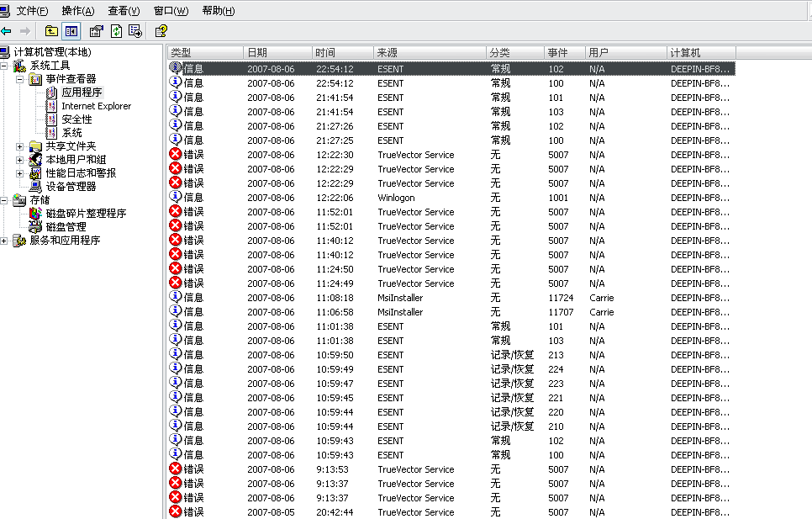The image size is (812, 519).
Task: Select 磁盘碎片整理程序 in the tree
Action: click(86, 214)
